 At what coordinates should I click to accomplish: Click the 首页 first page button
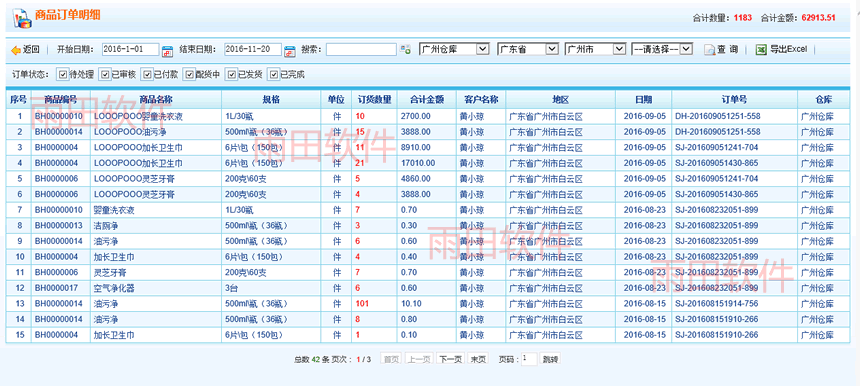click(391, 360)
